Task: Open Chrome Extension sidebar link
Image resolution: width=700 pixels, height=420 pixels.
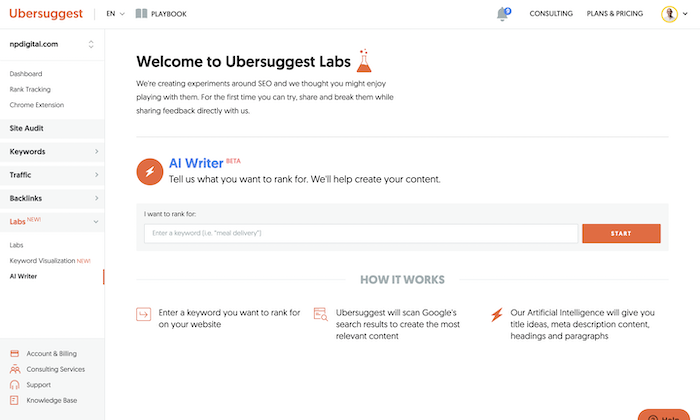Action: coord(37,105)
